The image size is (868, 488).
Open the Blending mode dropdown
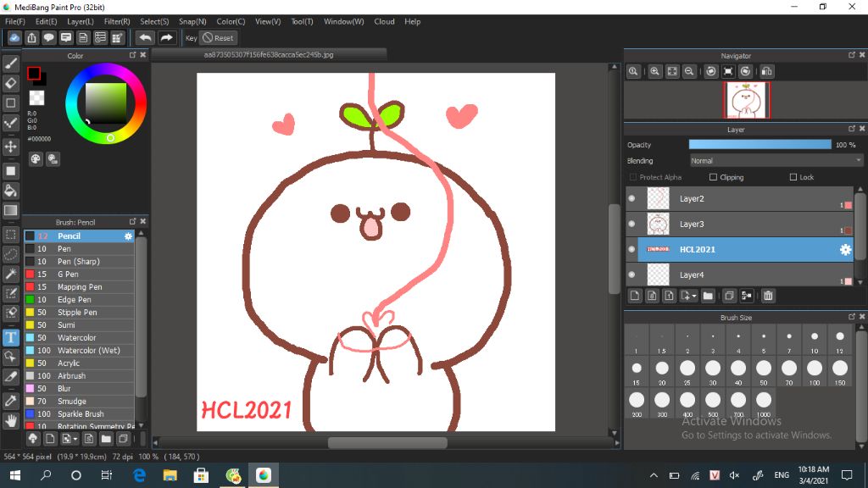pyautogui.click(x=776, y=160)
